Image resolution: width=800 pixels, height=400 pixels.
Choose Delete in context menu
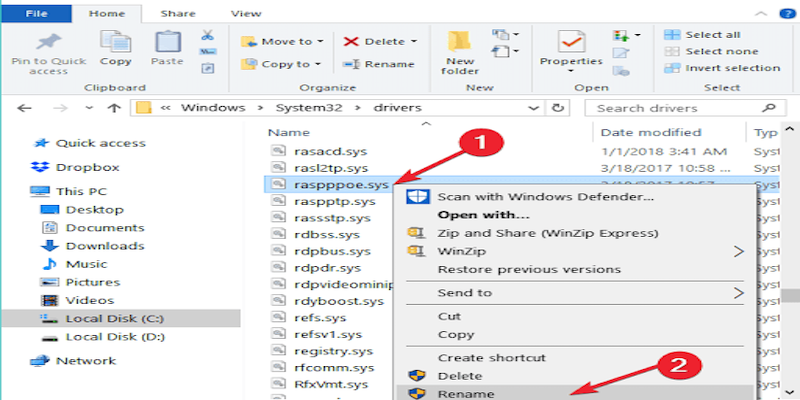click(460, 376)
